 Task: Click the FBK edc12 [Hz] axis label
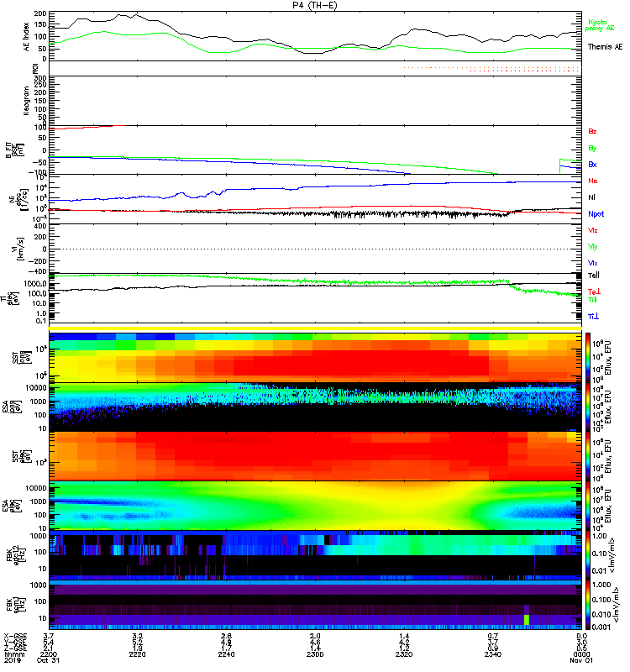[x=16, y=555]
